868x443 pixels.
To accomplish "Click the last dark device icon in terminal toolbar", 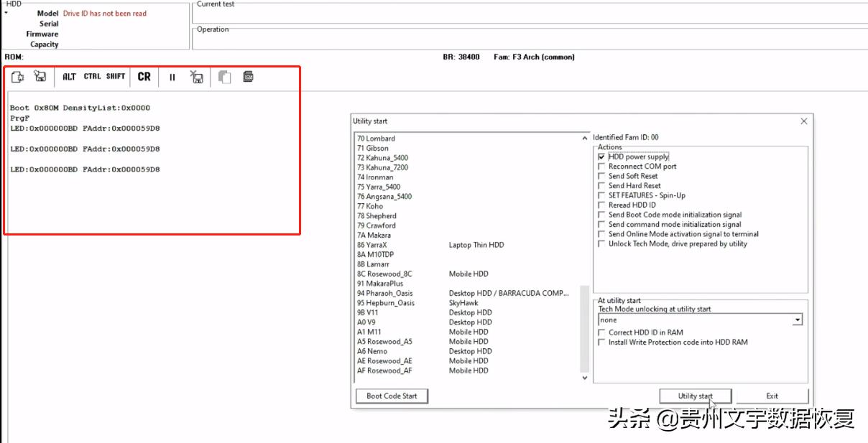I will tap(248, 77).
